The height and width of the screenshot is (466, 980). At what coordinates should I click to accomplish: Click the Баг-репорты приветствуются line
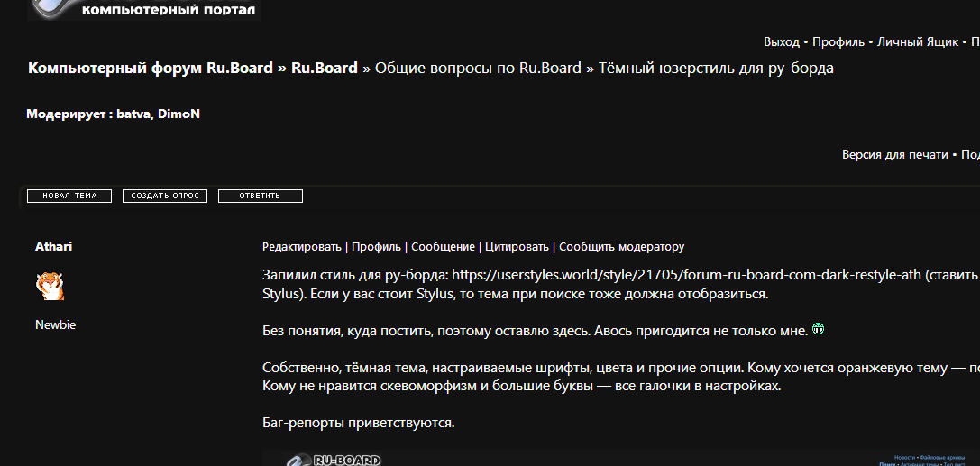(359, 423)
